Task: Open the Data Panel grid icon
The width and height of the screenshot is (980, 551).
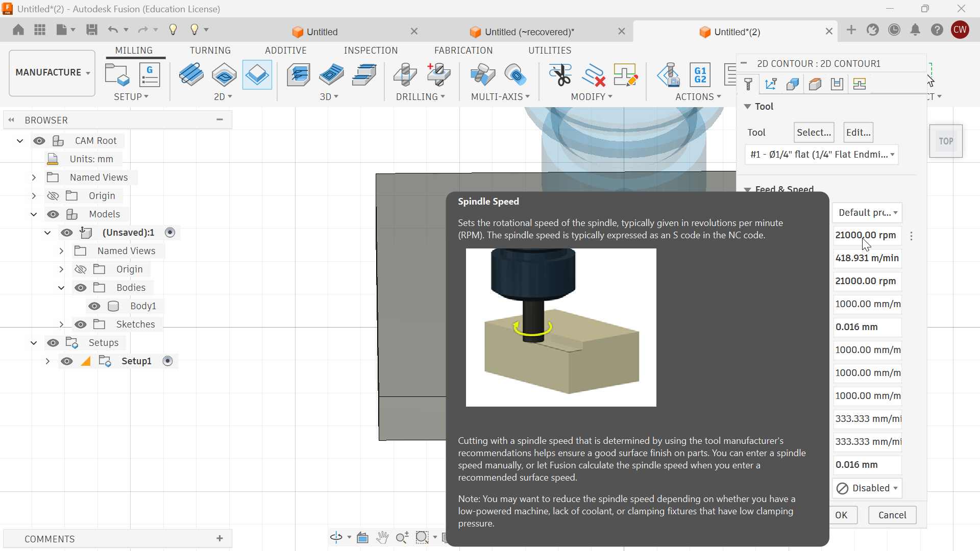Action: tap(40, 30)
